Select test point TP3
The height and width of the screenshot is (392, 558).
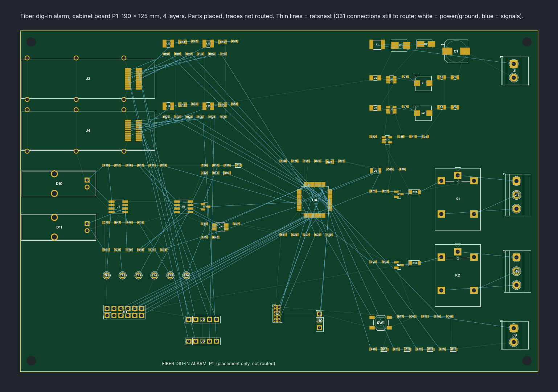[x=139, y=275]
